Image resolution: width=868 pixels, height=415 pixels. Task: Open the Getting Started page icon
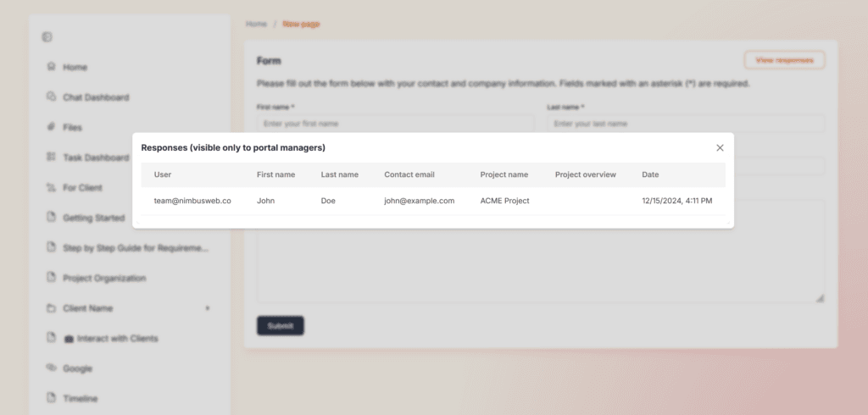click(52, 218)
